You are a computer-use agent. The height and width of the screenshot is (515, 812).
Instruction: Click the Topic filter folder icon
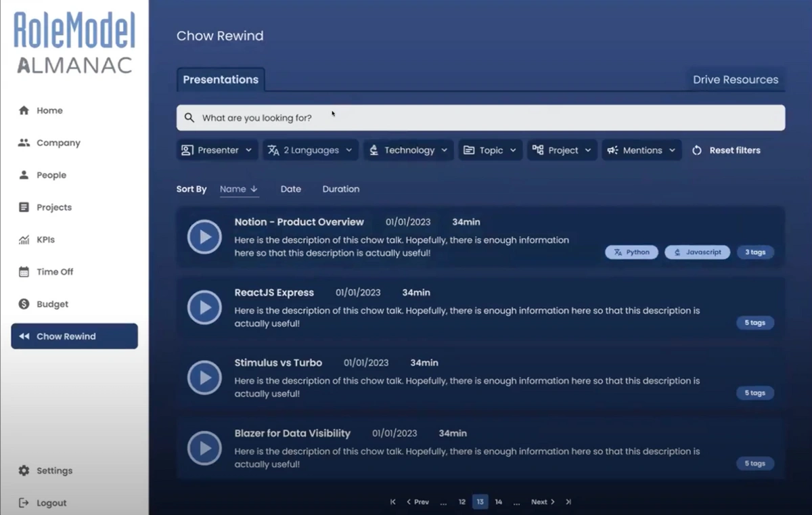point(469,150)
